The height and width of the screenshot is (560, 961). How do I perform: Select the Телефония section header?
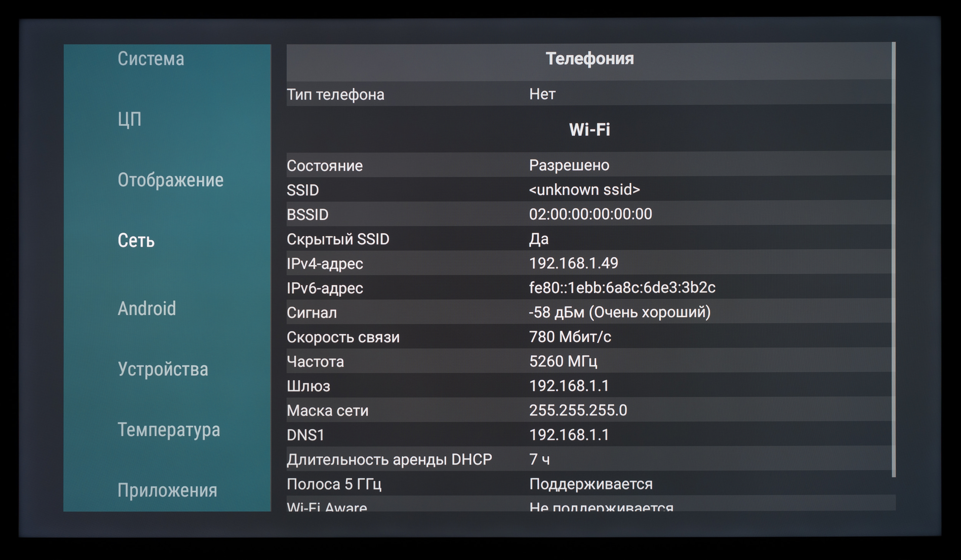[589, 59]
